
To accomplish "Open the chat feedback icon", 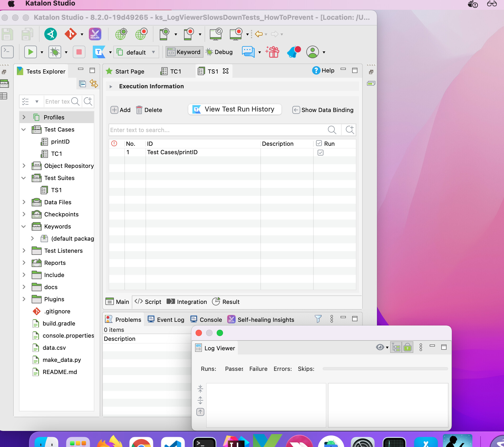I will coord(248,52).
